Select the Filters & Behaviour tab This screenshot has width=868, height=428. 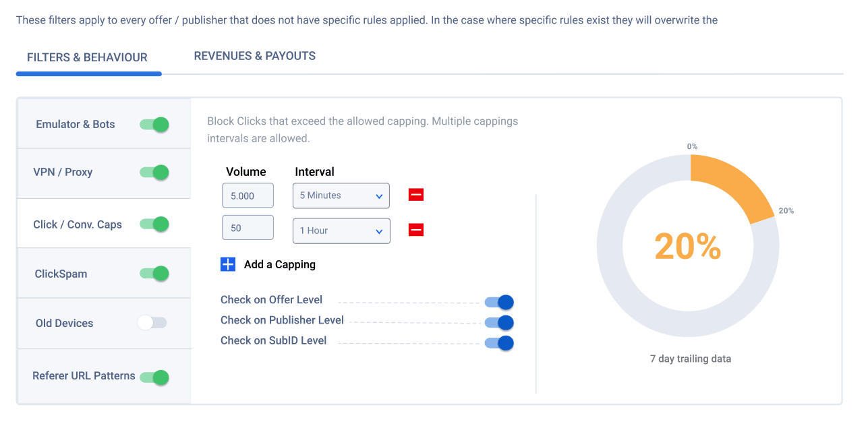tap(87, 57)
